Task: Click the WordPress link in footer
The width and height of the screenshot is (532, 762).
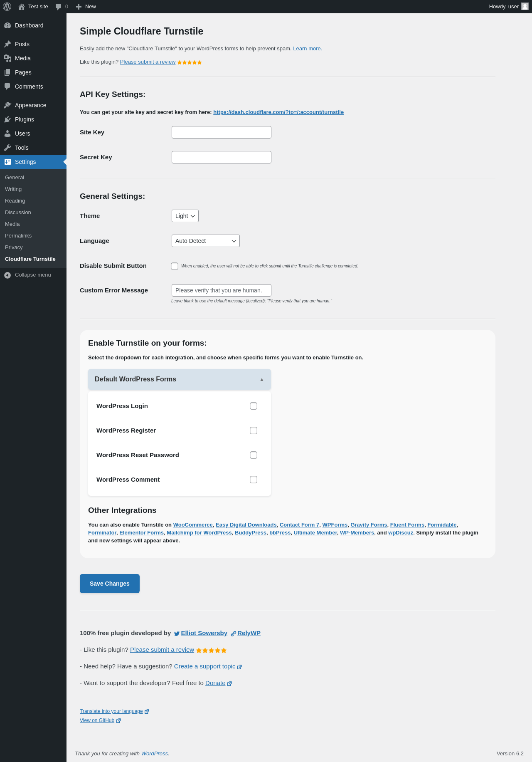Action: (155, 754)
